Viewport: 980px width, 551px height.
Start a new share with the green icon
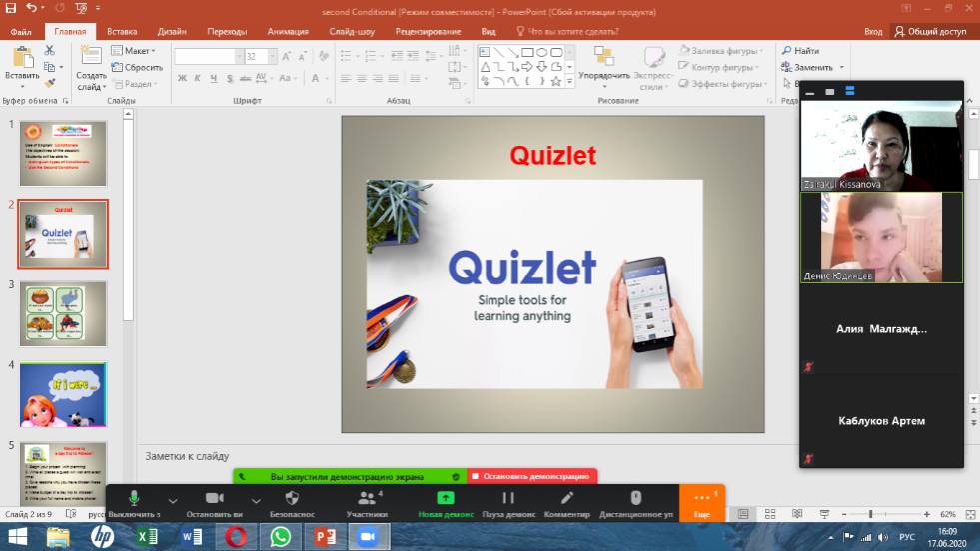coord(446,498)
